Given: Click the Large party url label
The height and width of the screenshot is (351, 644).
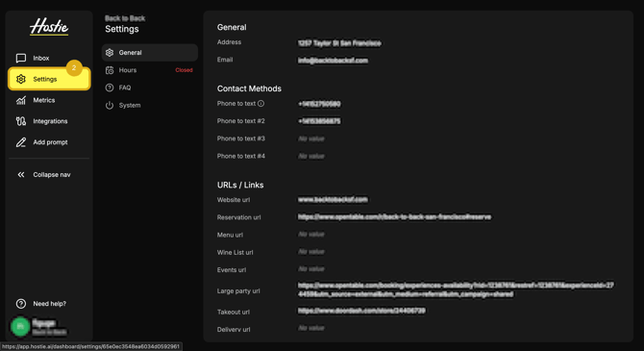Looking at the screenshot, I should (238, 291).
